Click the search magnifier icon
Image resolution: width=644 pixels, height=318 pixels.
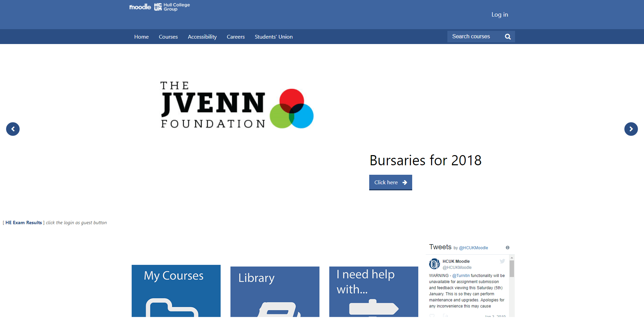tap(508, 37)
